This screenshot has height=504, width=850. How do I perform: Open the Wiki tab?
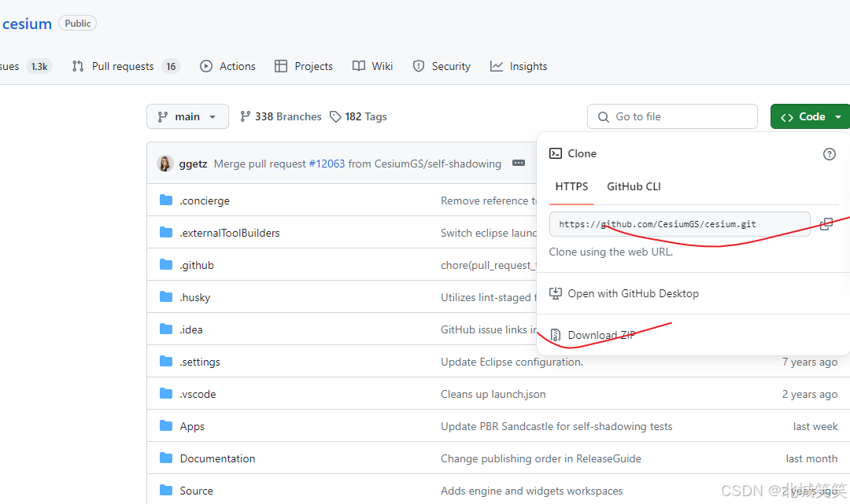[372, 66]
